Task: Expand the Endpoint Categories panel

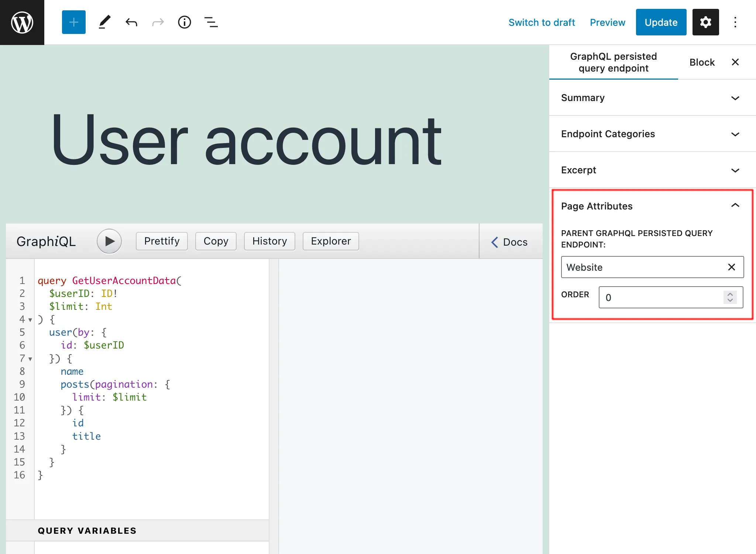Action: point(652,134)
